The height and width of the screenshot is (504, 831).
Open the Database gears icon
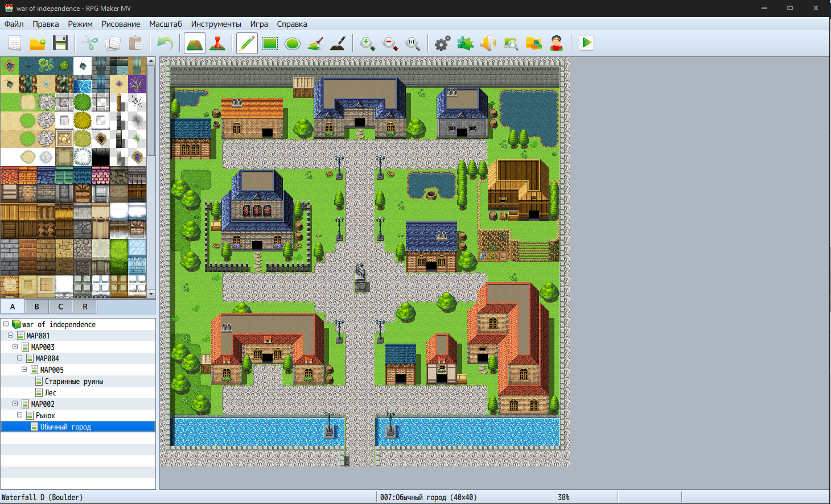pyautogui.click(x=443, y=43)
